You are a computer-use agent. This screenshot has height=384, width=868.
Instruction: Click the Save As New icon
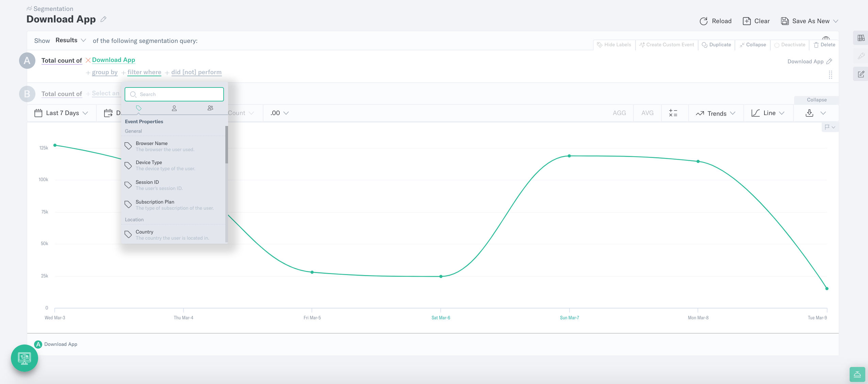[x=784, y=20]
